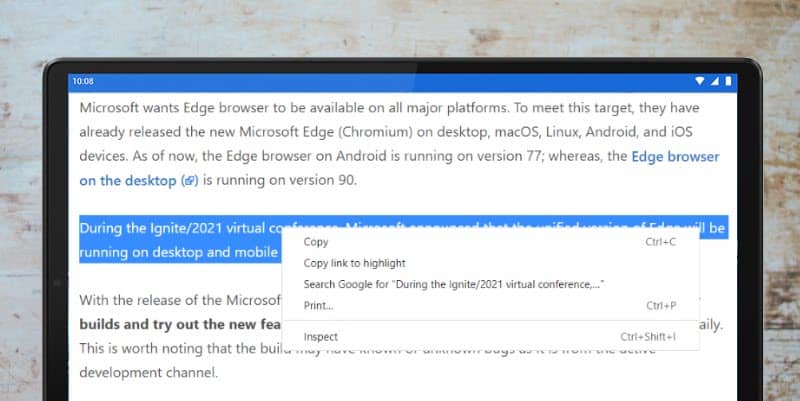Screen dimensions: 800x401
Task: Click the Wi-Fi icon in status bar
Action: pyautogui.click(x=698, y=80)
